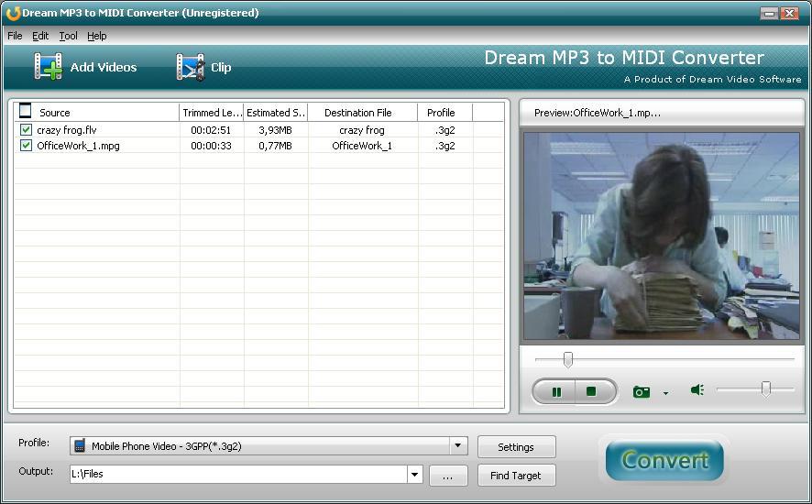Click the Estimated Size column header

pyautogui.click(x=276, y=113)
